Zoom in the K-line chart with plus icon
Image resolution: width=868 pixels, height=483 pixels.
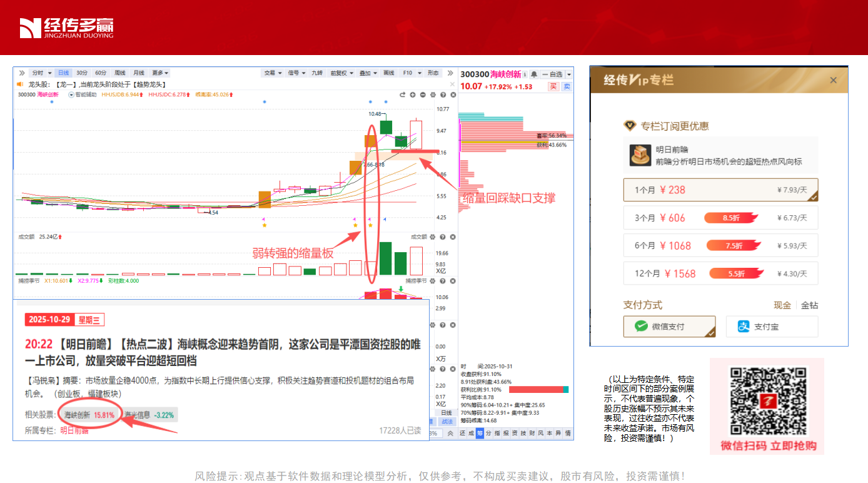[x=413, y=95]
